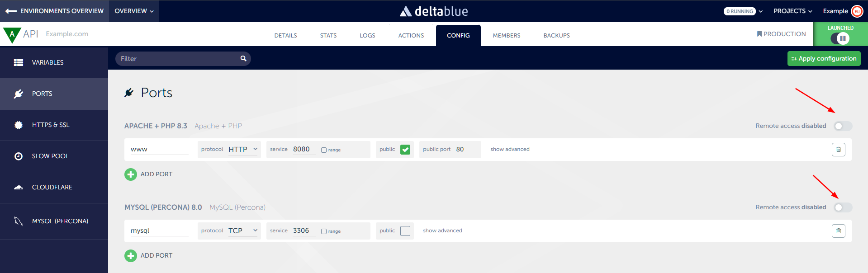Viewport: 868px width, 273px height.
Task: Open Cloudflare settings in sidebar
Action: coord(52,188)
